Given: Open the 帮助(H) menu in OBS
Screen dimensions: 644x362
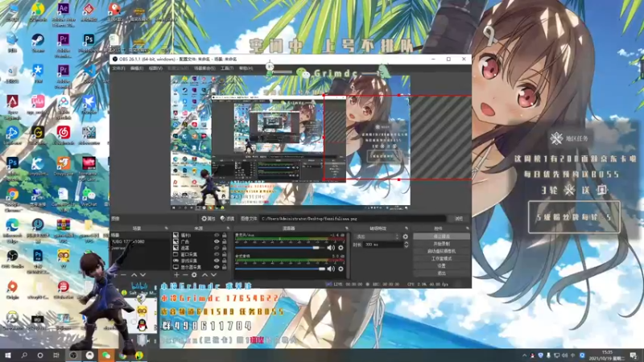Looking at the screenshot, I should [x=246, y=68].
